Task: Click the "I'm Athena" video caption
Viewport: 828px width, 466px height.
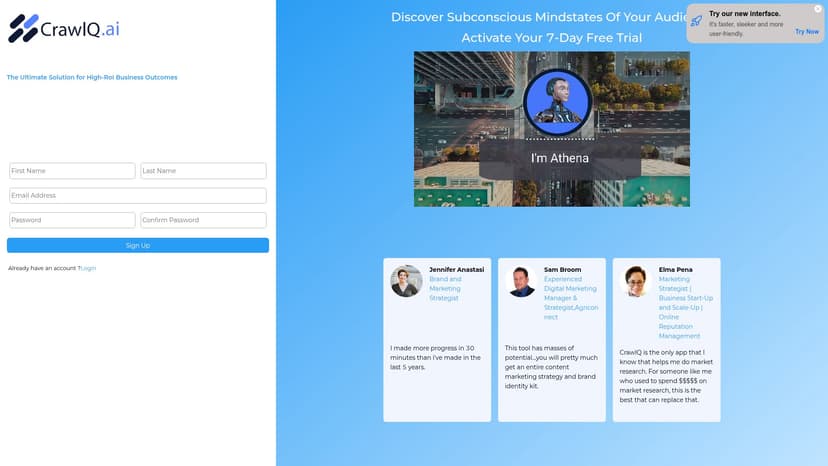Action: point(559,158)
